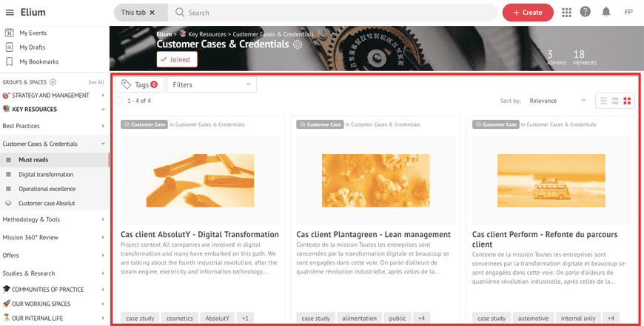Open the Plantagreen cauliflower thumbnail
This screenshot has width=644, height=326.
[x=375, y=181]
